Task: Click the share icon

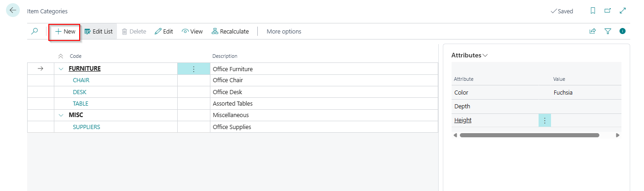Action: click(592, 31)
